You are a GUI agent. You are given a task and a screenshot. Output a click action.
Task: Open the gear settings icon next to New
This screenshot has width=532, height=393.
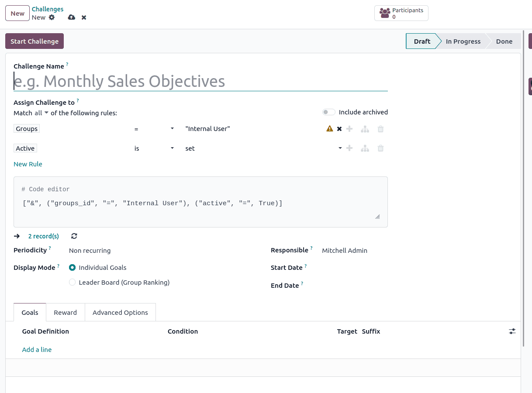(52, 17)
